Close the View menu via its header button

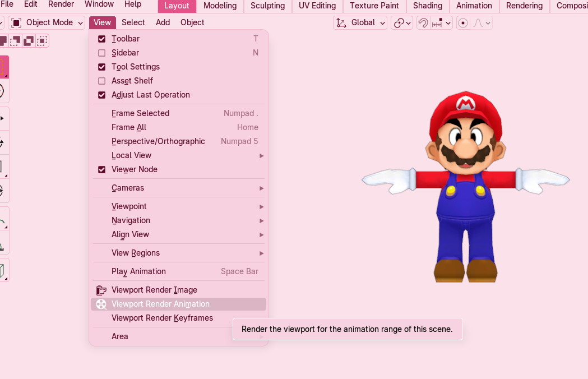click(x=103, y=23)
